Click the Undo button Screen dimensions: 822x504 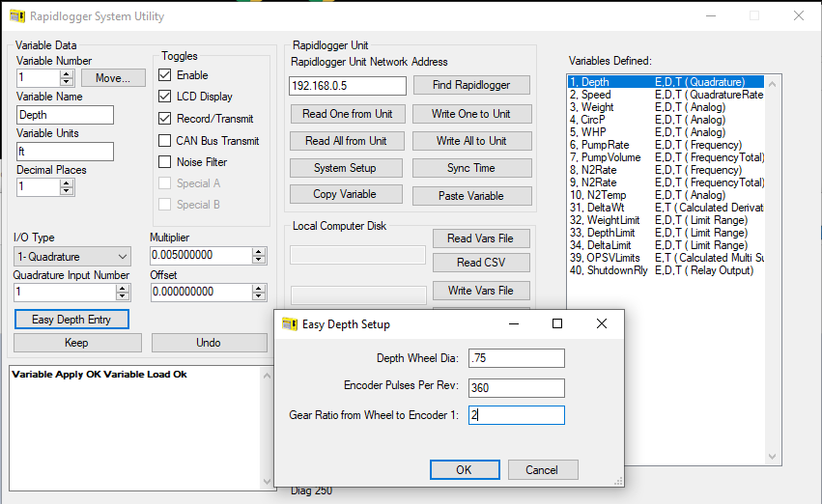[210, 343]
